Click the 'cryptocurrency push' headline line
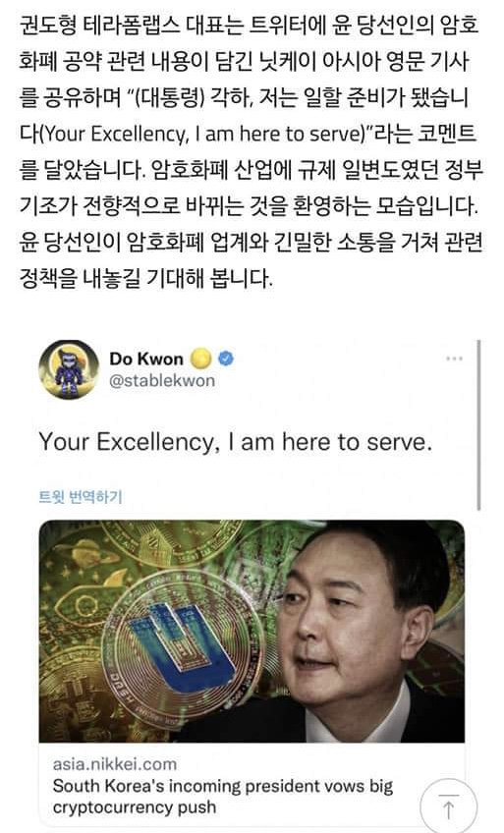Image resolution: width=504 pixels, height=833 pixels. tap(135, 807)
